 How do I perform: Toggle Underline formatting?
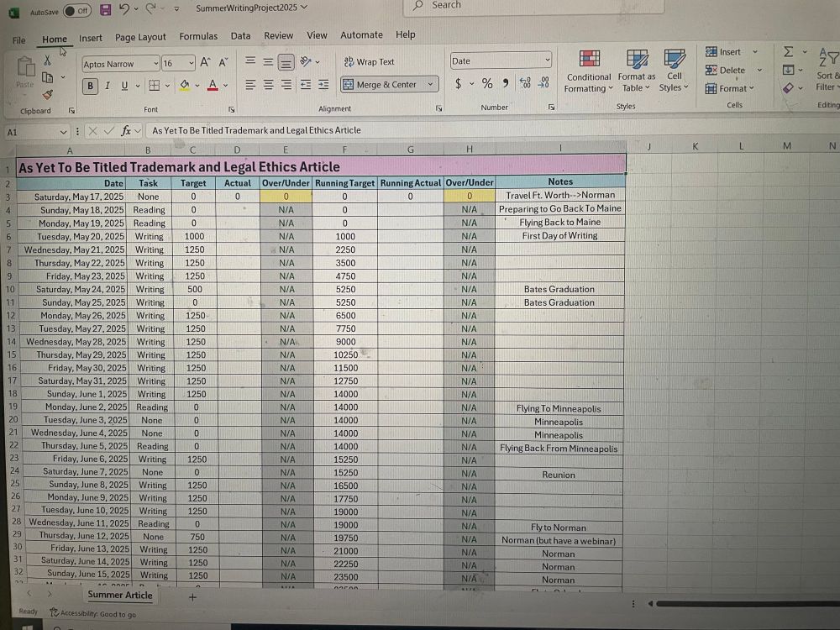(125, 86)
